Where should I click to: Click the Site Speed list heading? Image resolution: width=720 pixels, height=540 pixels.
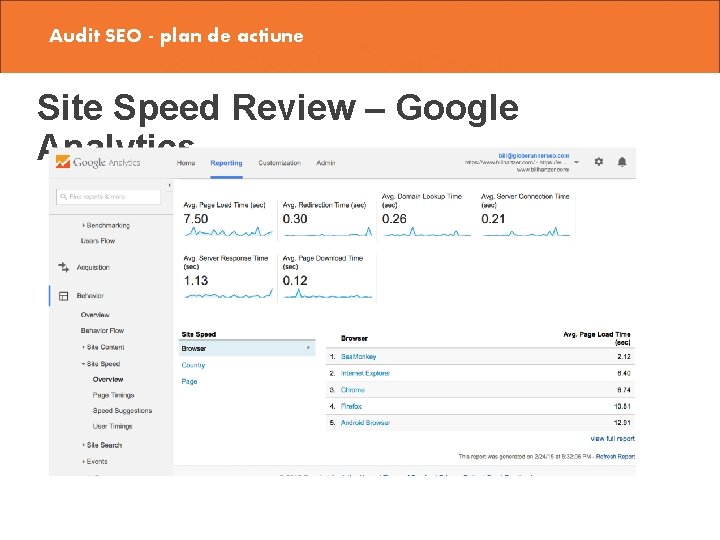pyautogui.click(x=199, y=334)
